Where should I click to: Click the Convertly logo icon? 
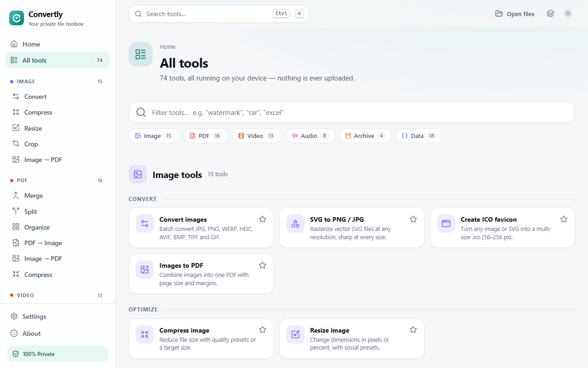[x=17, y=18]
